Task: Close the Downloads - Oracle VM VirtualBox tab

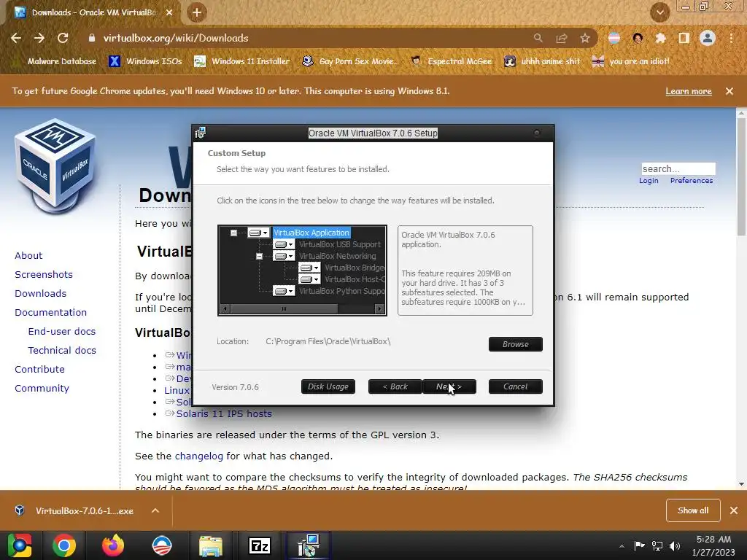Action: pos(169,12)
